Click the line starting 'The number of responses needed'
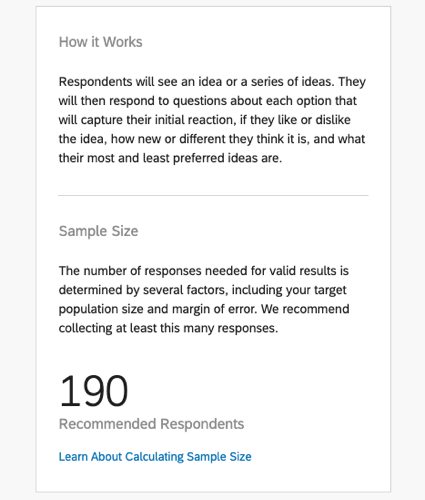The image size is (425, 500). click(204, 271)
